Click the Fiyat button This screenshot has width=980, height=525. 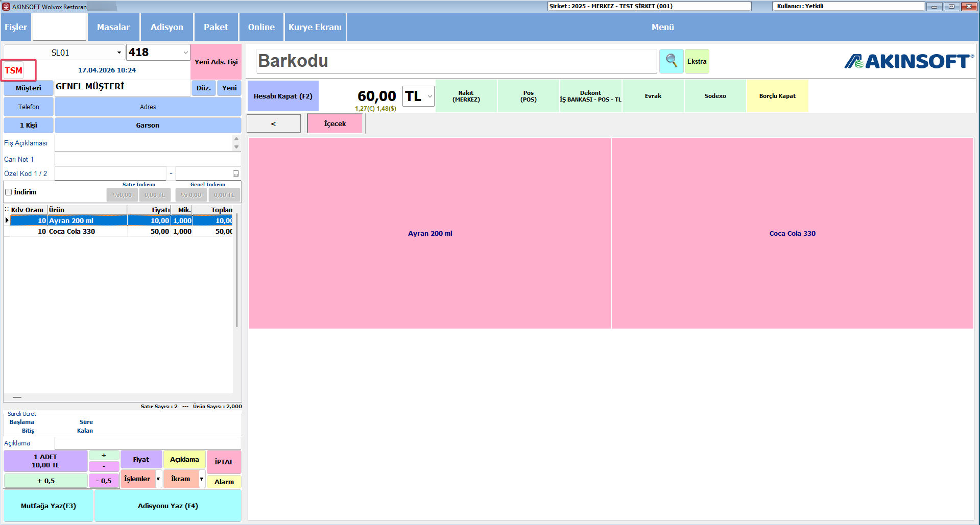pos(141,459)
